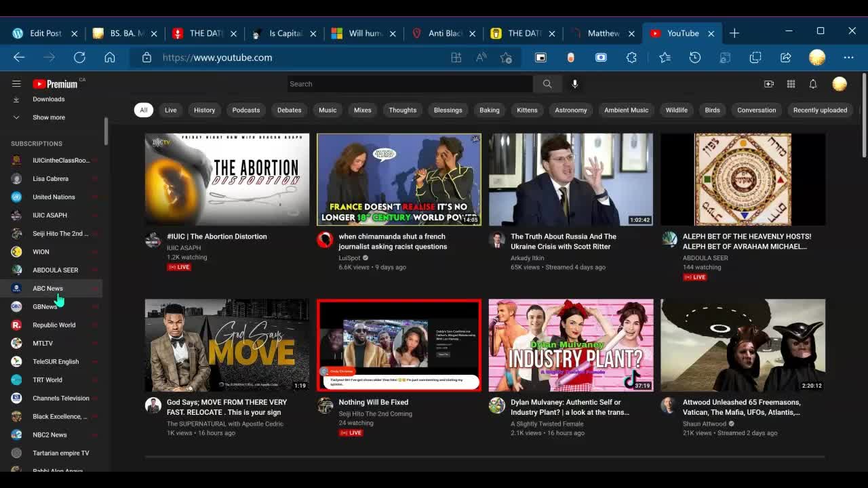868x488 pixels.
Task: Open the Republic World subscription
Action: pos(52,325)
